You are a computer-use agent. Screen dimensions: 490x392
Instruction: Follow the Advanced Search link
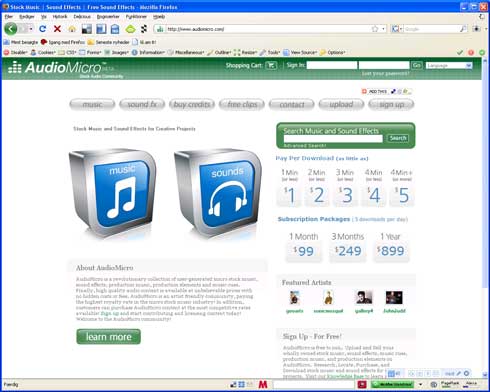coord(305,146)
